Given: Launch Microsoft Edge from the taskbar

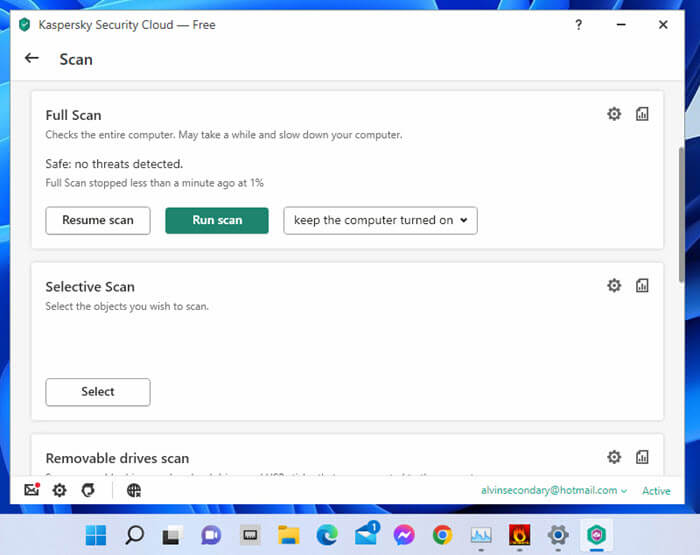Looking at the screenshot, I should [327, 535].
